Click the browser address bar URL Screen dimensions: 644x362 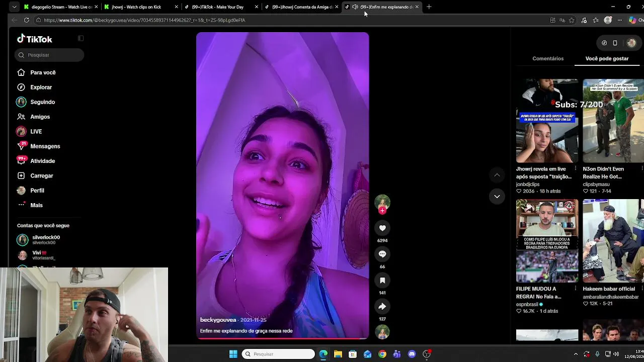click(x=144, y=20)
